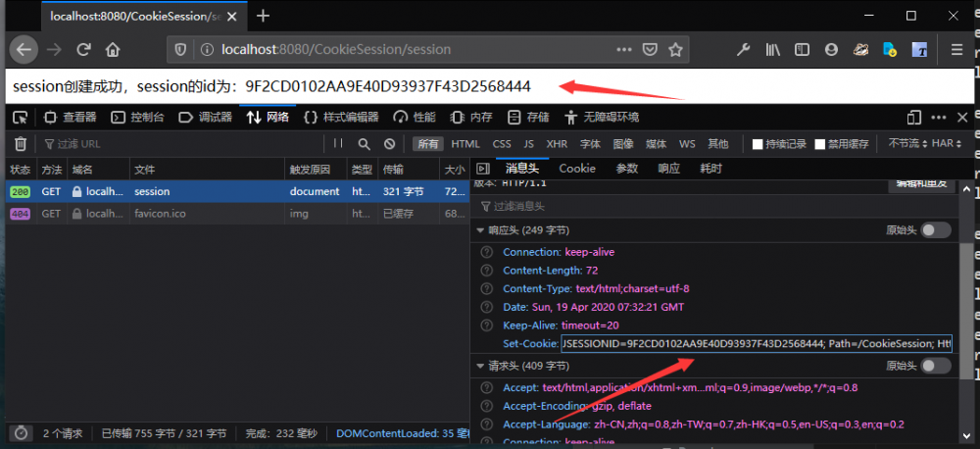Screen dimensions: 980x449
Task: Toggle responsive design mode
Action: click(913, 117)
